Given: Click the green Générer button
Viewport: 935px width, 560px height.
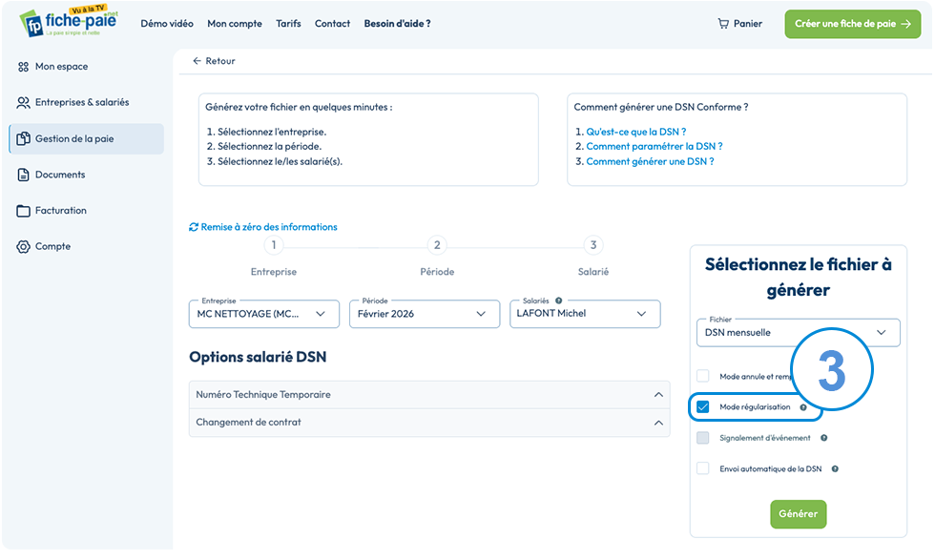Looking at the screenshot, I should pyautogui.click(x=798, y=513).
